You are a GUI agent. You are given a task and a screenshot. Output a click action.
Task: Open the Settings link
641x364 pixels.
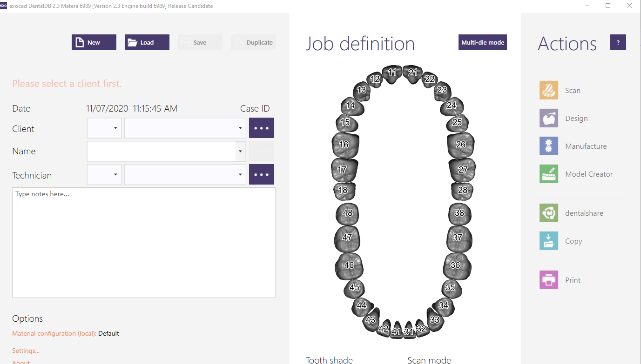26,351
